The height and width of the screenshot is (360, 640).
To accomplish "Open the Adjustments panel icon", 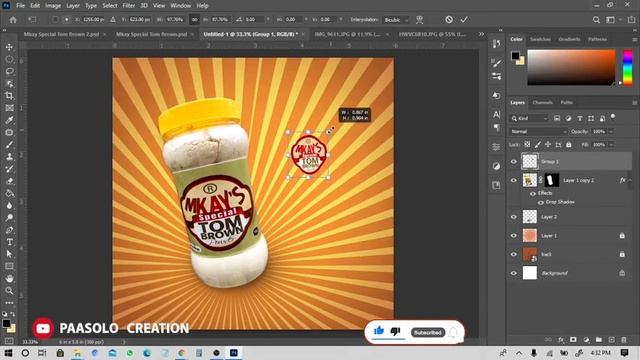I will pyautogui.click(x=496, y=166).
